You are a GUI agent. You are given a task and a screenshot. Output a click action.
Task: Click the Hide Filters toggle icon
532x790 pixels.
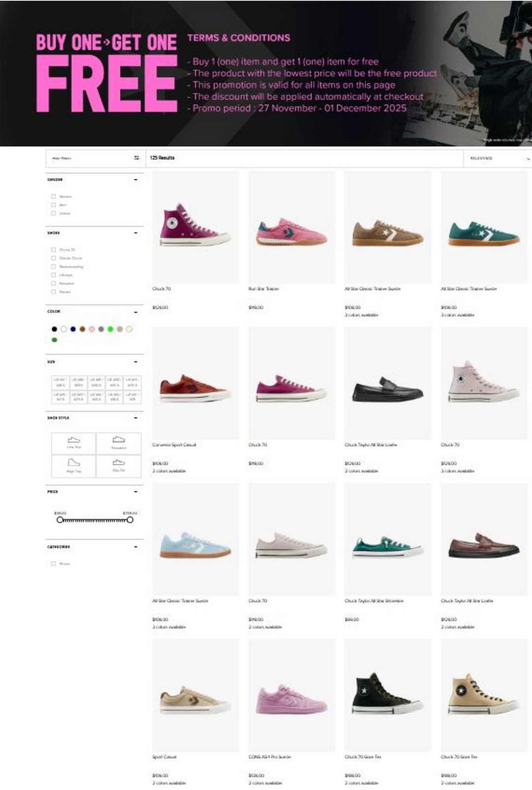pyautogui.click(x=136, y=158)
